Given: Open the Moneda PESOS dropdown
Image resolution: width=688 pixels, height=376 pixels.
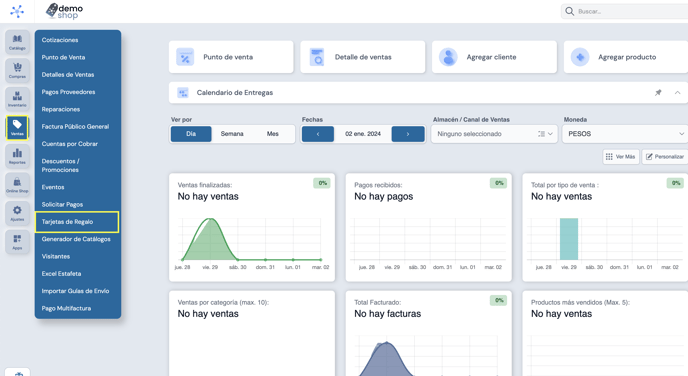Looking at the screenshot, I should (x=626, y=134).
